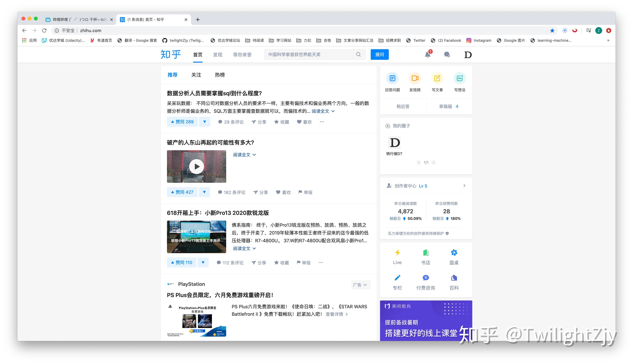Open the private messages chat icon
The height and width of the screenshot is (364, 633).
pos(447,54)
